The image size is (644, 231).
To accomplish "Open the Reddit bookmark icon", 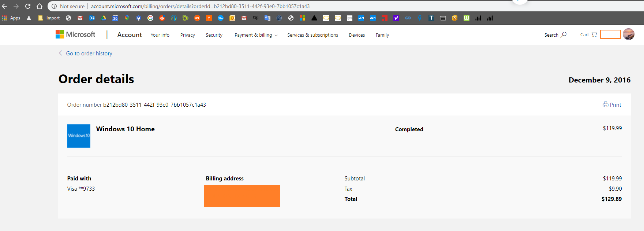I will pos(162,18).
